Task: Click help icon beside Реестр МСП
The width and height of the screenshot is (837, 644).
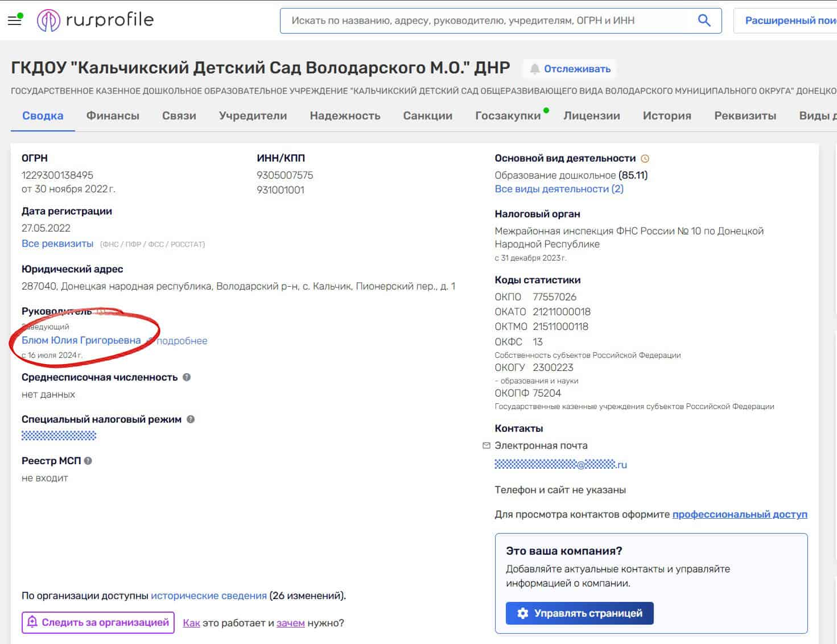Action: [x=88, y=461]
